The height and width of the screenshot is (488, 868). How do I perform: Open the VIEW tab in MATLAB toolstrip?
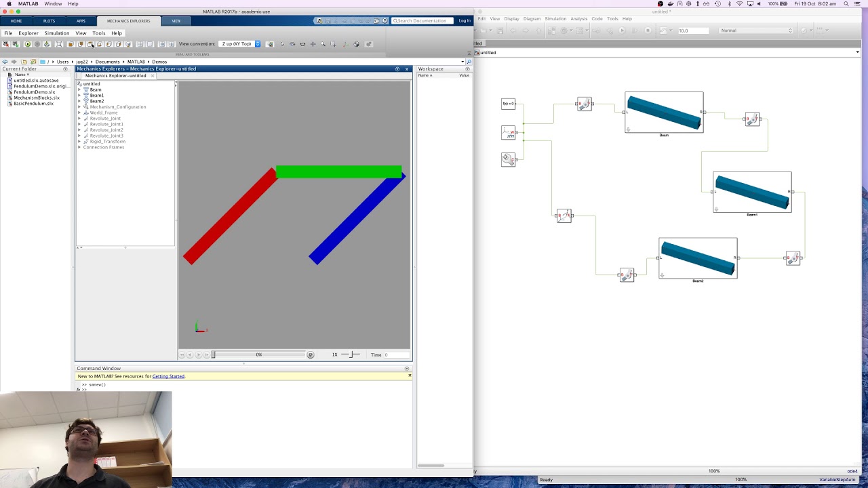click(x=176, y=21)
